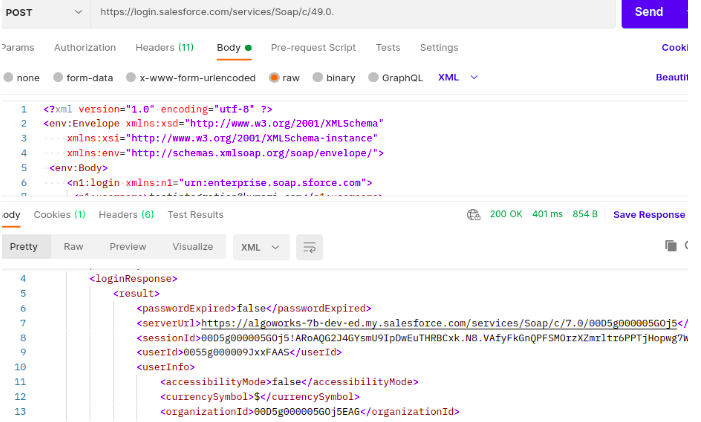Image resolution: width=701 pixels, height=422 pixels.
Task: Select the form-data radio option
Action: tap(59, 78)
